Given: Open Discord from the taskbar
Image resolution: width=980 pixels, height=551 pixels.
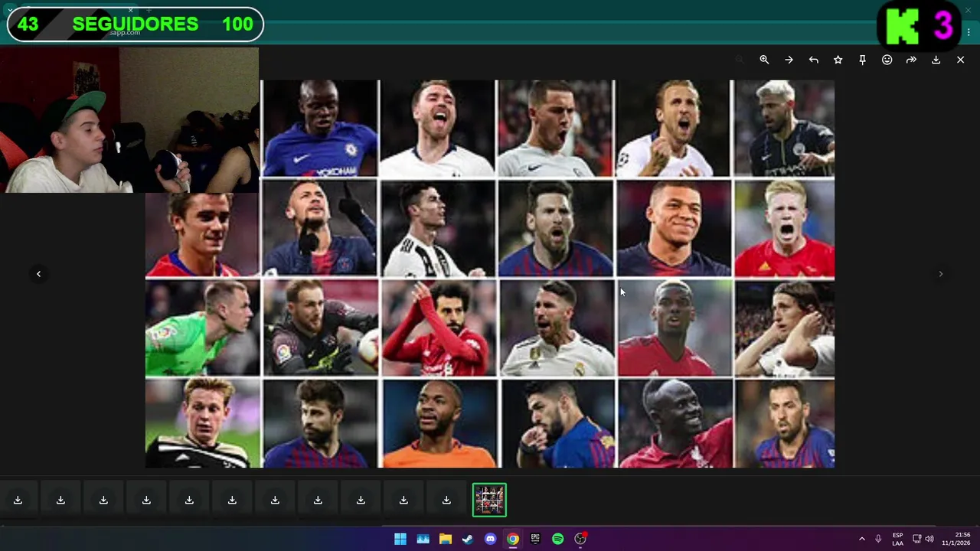Looking at the screenshot, I should tap(490, 540).
